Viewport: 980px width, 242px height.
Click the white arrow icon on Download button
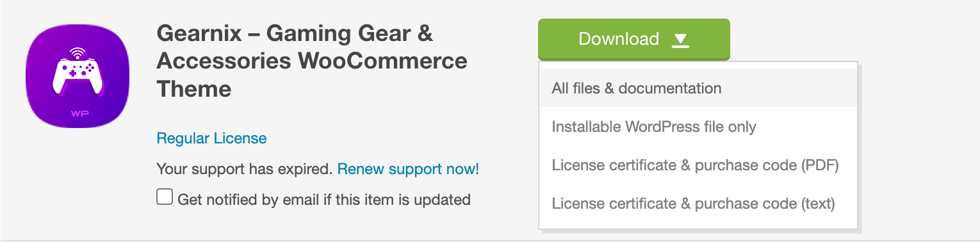tap(680, 40)
